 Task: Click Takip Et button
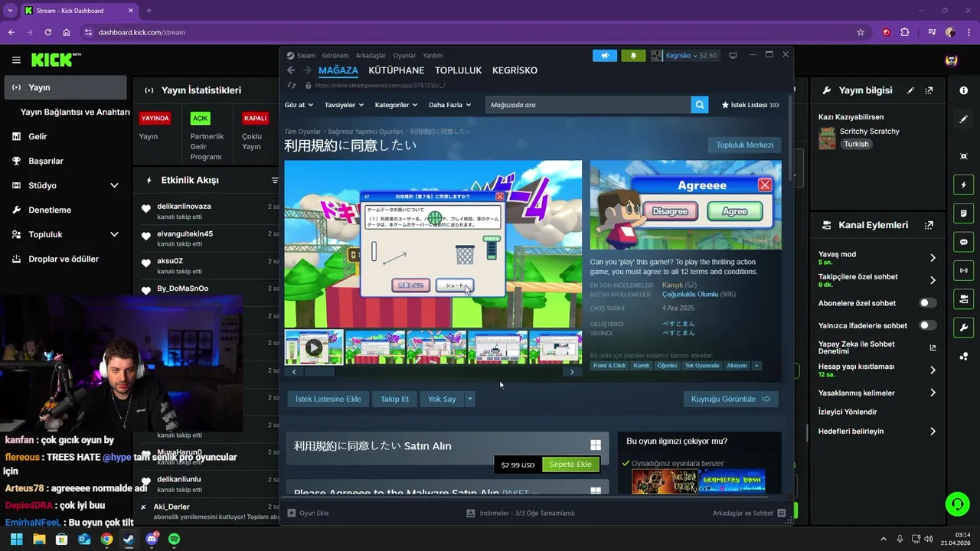click(x=394, y=399)
